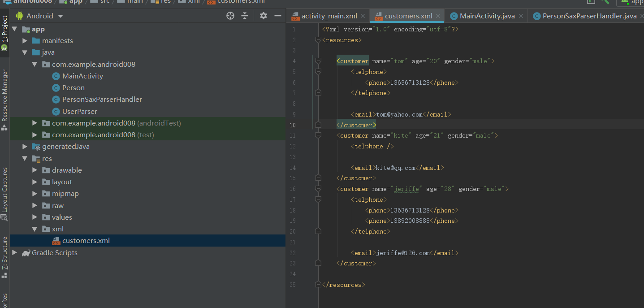Expand the manifests folder
The height and width of the screenshot is (308, 644).
[x=25, y=41]
